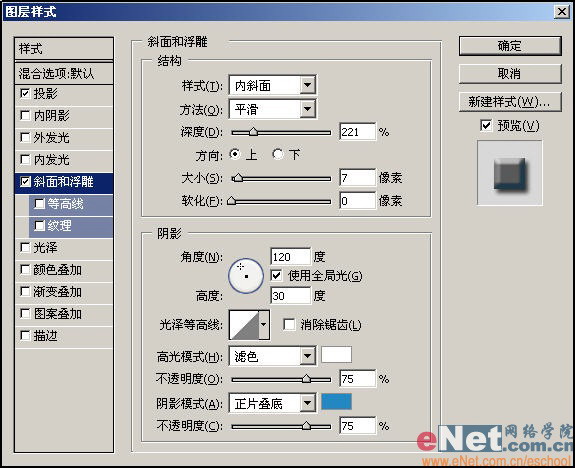The image size is (575, 468).
Task: Click the white highlight color swatch
Action: [337, 354]
